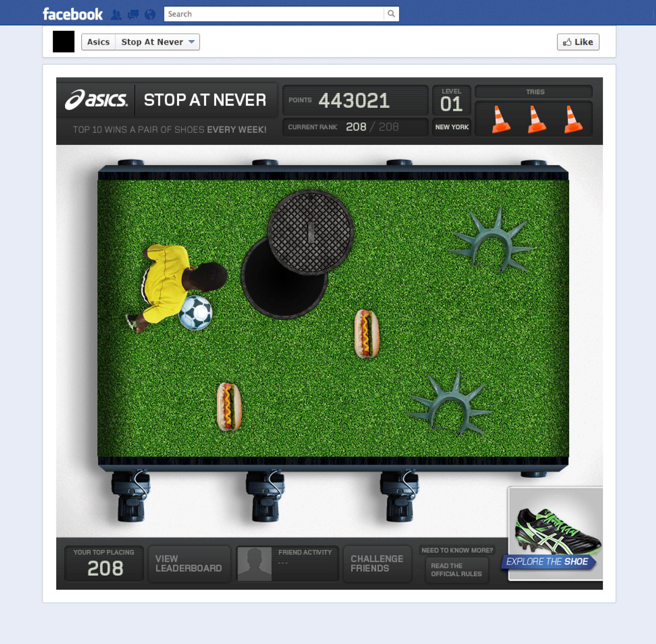Click the Your Top Placing box

(104, 564)
